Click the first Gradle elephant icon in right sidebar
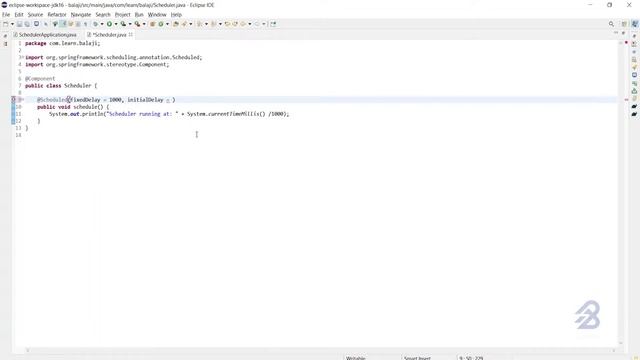 (x=634, y=106)
